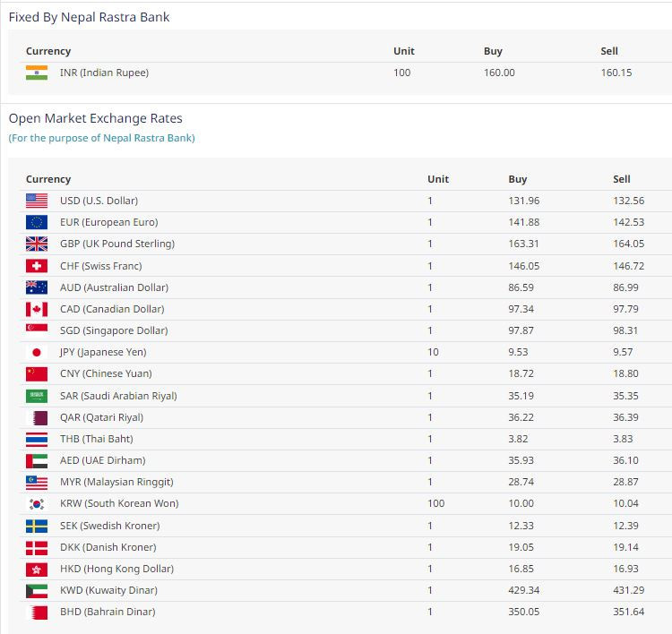The height and width of the screenshot is (634, 672).
Task: Click the Kuwaiti flag icon
Action: tap(37, 591)
